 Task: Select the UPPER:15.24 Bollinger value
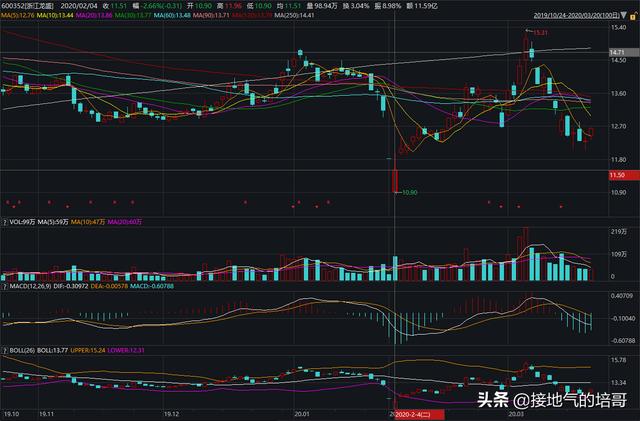pyautogui.click(x=88, y=350)
